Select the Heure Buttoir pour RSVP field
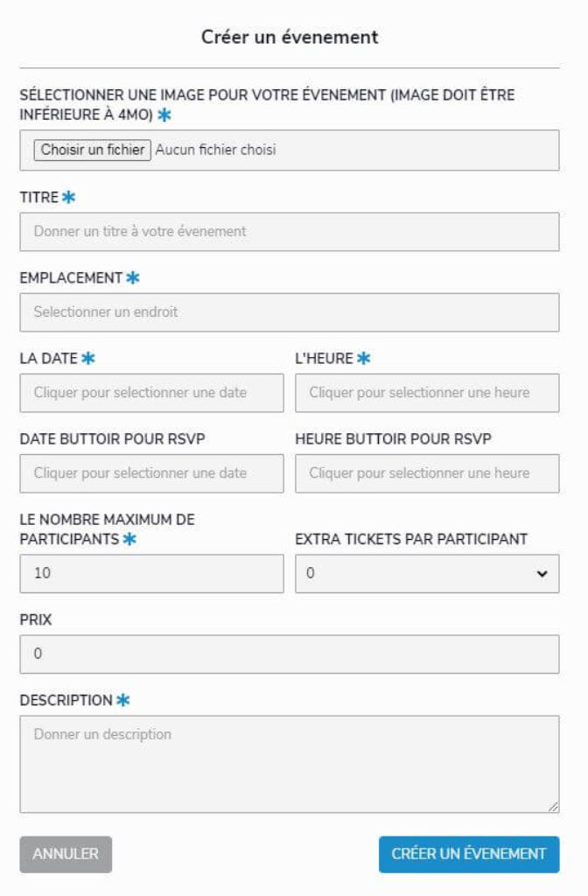Screen dimensions: 588x896 pyautogui.click(x=427, y=473)
